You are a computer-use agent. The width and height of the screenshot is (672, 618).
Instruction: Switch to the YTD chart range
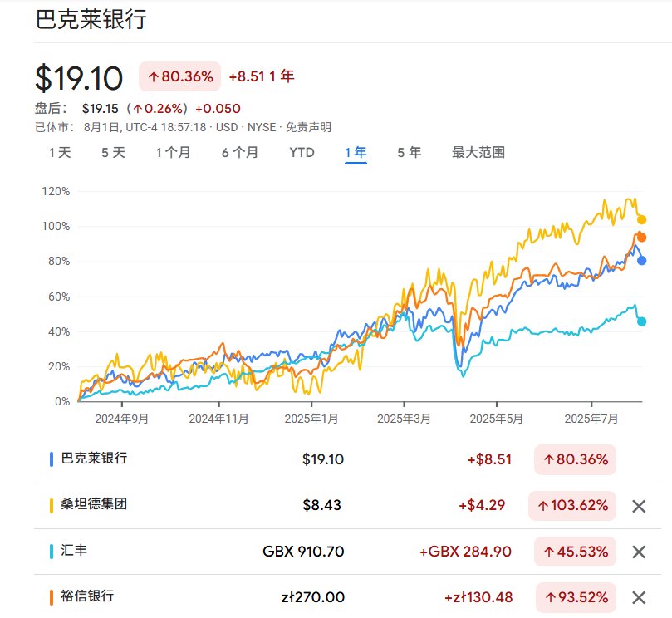[x=302, y=153]
